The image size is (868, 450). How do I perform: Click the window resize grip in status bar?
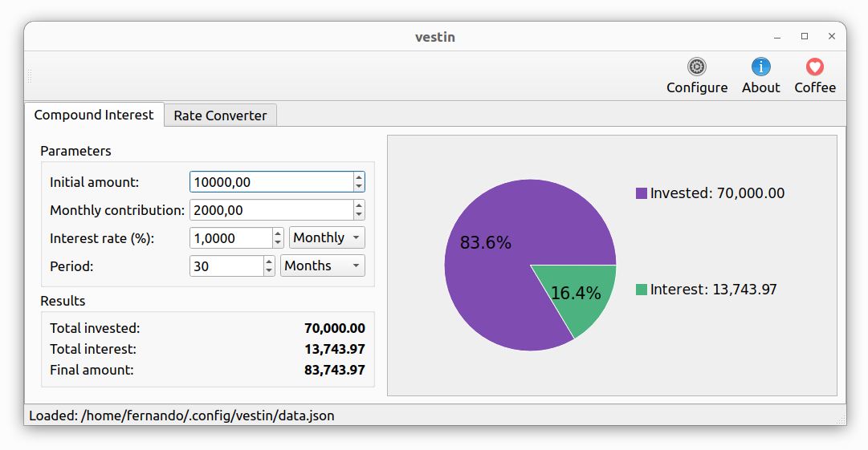tap(842, 420)
